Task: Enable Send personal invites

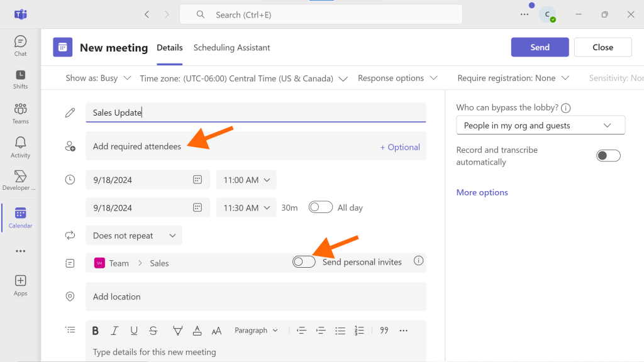Action: click(x=304, y=261)
